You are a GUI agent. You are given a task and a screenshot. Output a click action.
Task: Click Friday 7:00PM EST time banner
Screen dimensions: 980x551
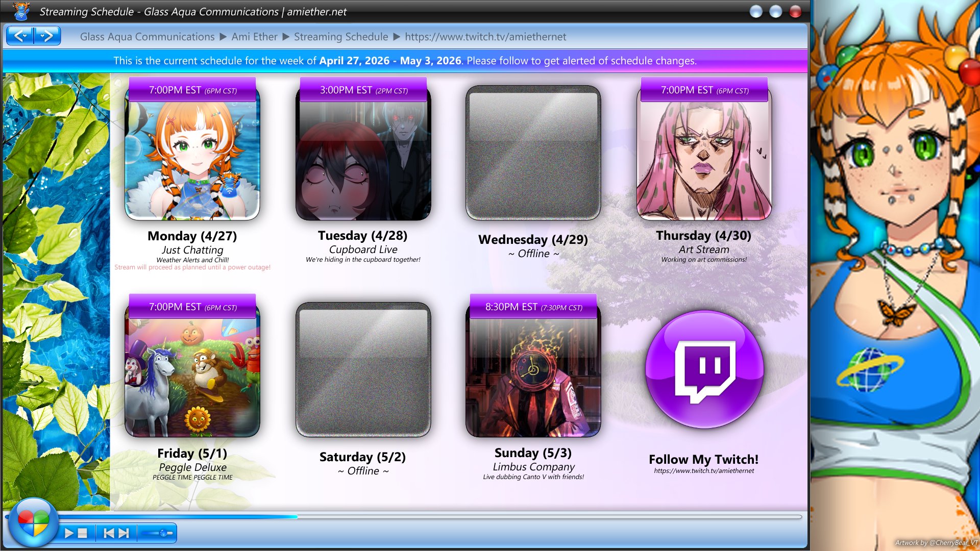click(192, 307)
